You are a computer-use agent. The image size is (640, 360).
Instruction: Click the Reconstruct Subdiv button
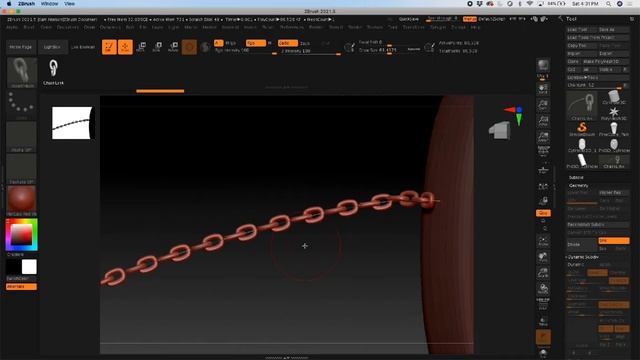pos(598,224)
